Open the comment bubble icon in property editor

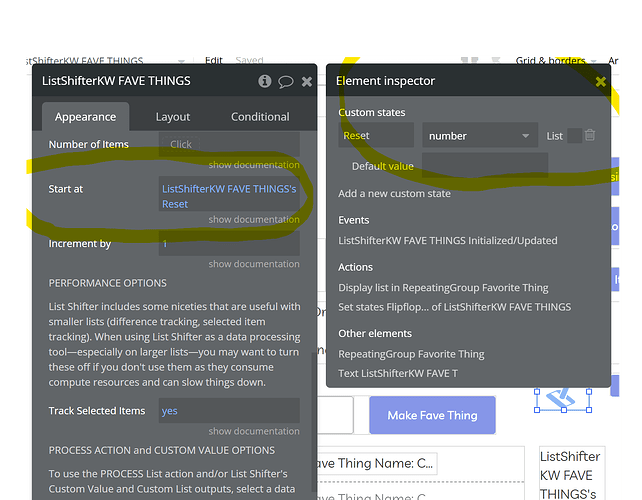coord(286,81)
